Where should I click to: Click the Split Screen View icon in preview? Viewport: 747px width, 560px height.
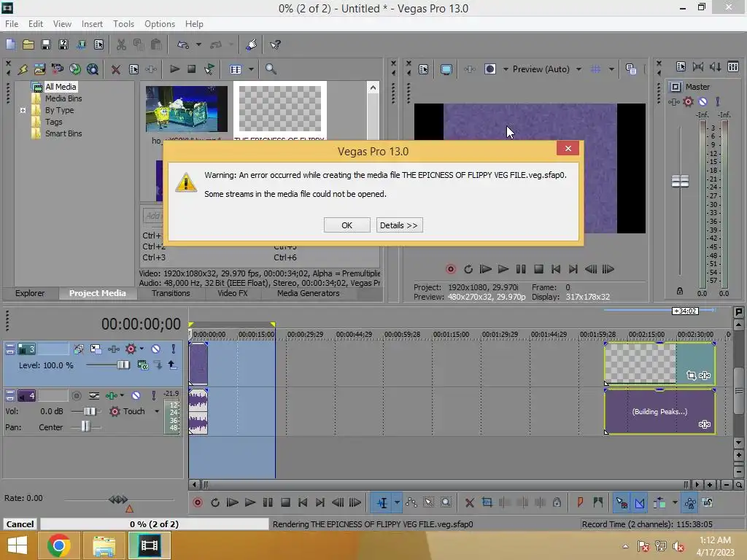pos(490,69)
